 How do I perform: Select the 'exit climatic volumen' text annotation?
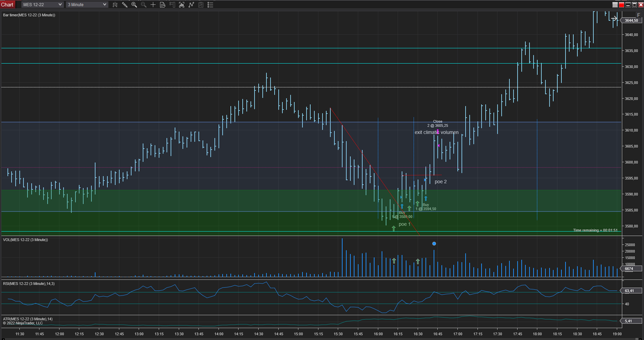436,132
